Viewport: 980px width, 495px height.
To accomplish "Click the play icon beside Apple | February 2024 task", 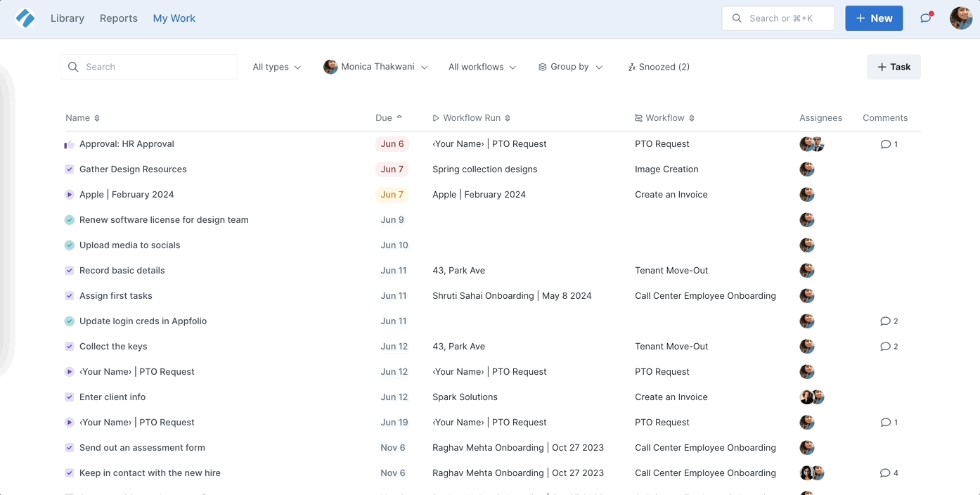I will tap(70, 195).
